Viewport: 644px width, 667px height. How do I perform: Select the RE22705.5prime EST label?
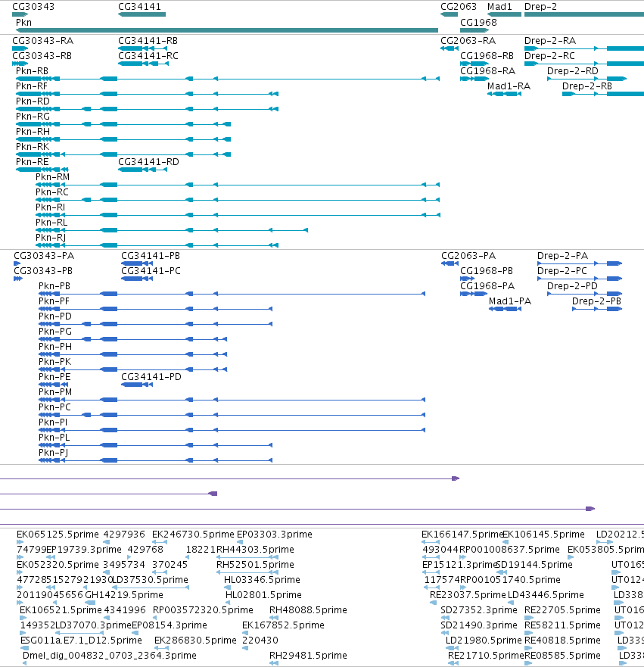click(x=562, y=610)
